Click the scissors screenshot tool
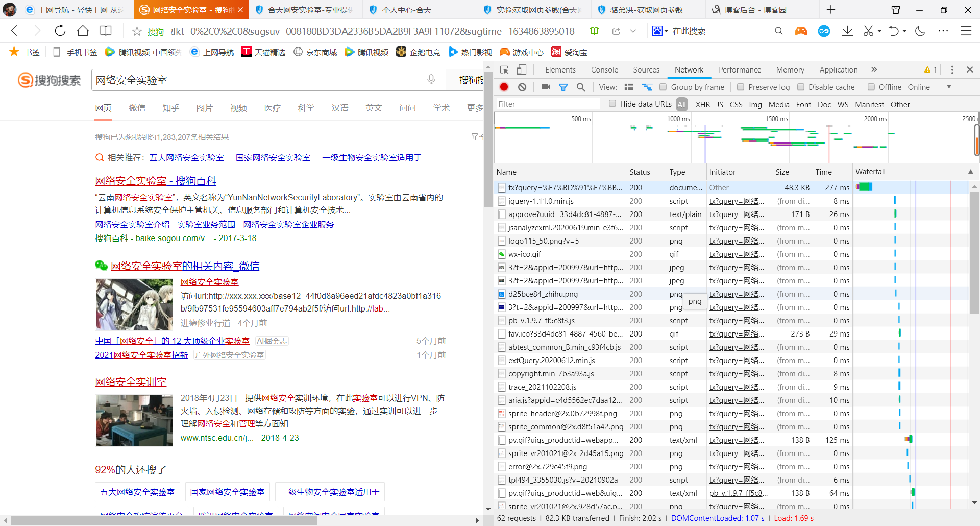 (x=868, y=31)
